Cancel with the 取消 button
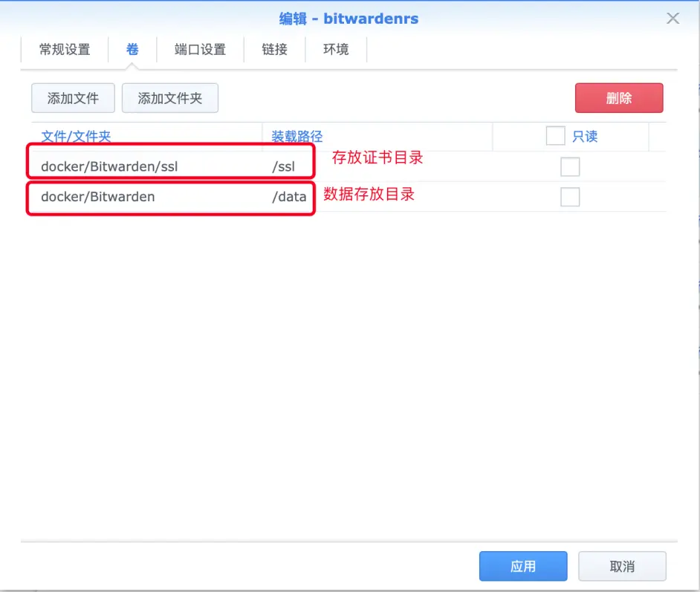 click(622, 566)
